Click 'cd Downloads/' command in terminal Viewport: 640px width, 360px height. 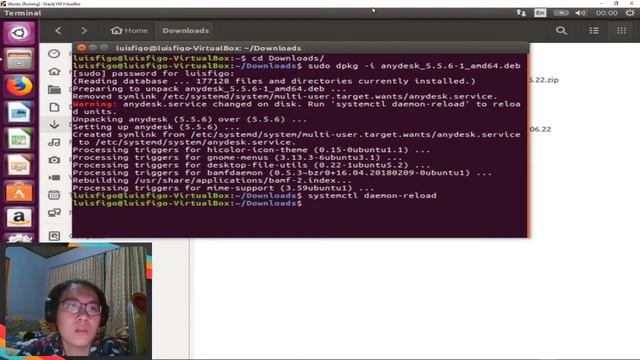tap(288, 58)
